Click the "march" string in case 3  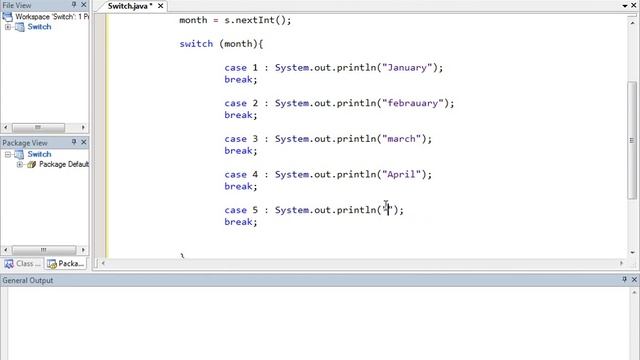(x=401, y=139)
